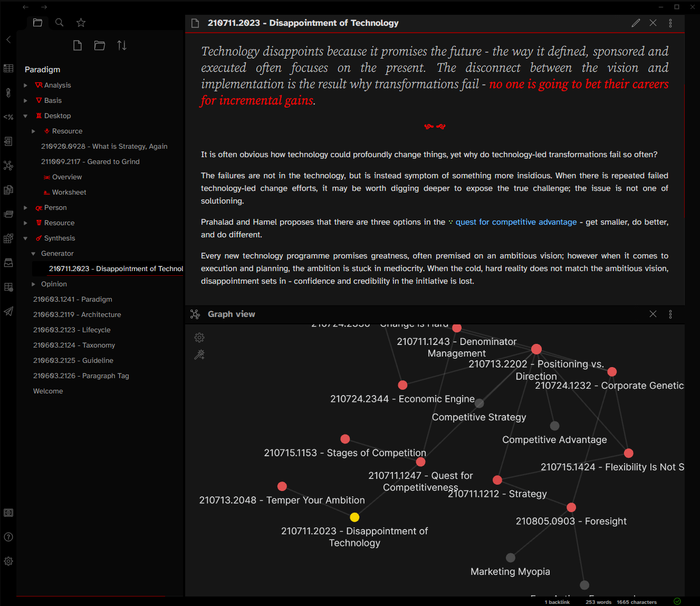700x606 pixels.
Task: Open note '210603.2123 - Lifecycle'
Action: coord(72,330)
